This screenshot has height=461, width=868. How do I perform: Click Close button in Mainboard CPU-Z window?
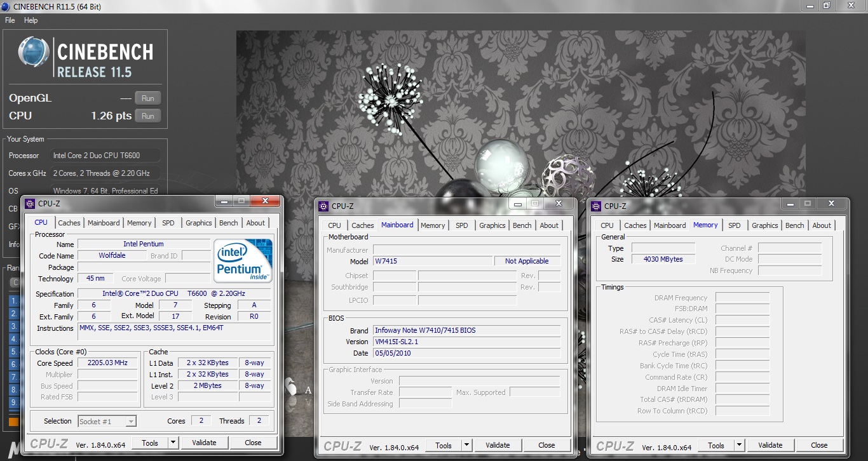546,445
